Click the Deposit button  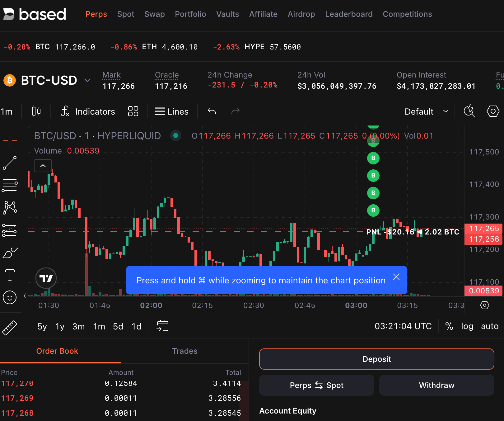[377, 359]
